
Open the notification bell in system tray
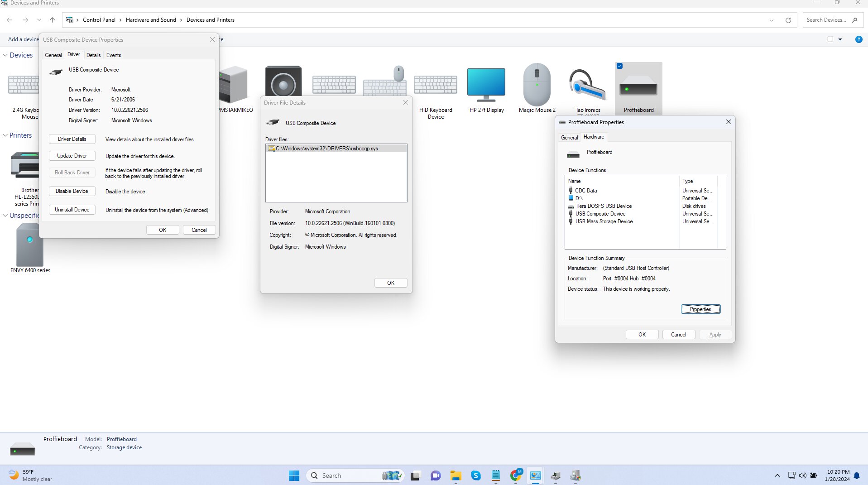857,475
